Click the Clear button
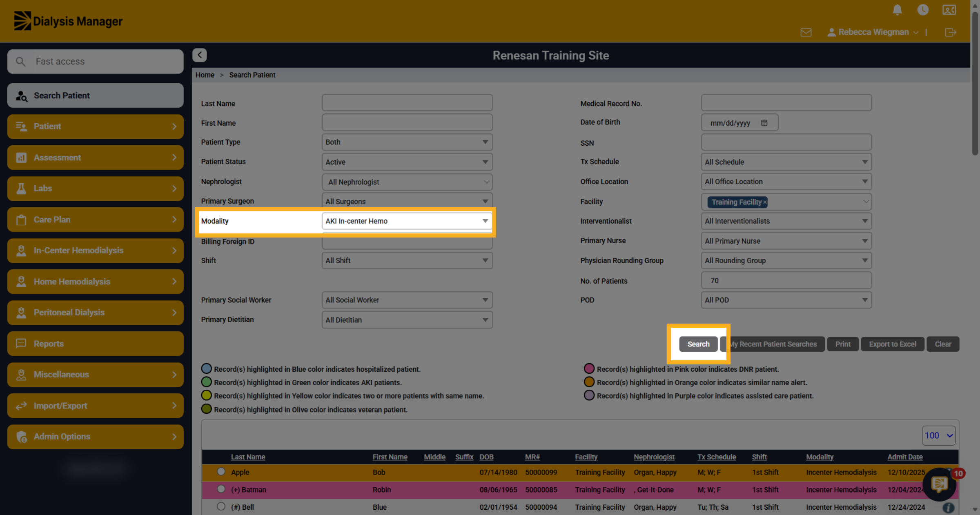The width and height of the screenshot is (980, 515). pos(943,344)
